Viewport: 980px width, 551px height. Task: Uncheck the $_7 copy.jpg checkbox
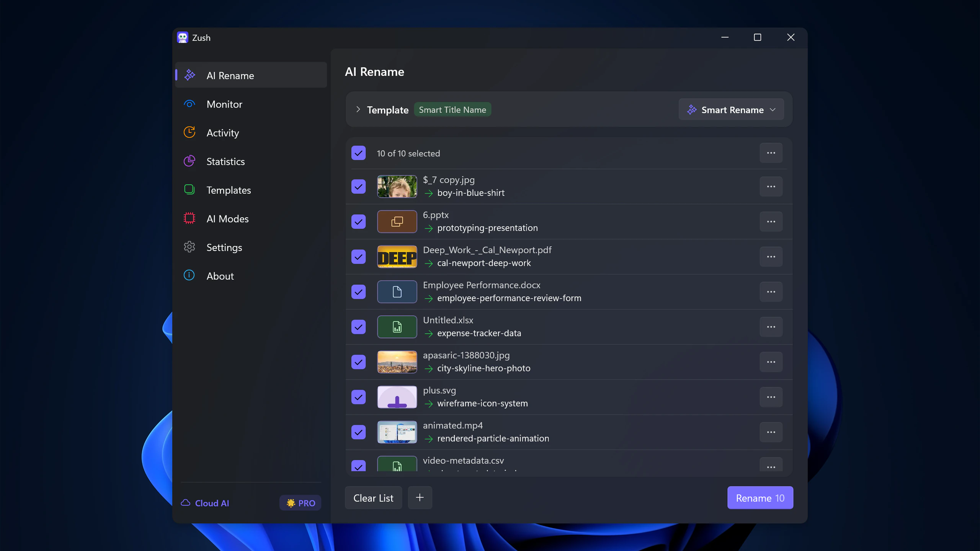pyautogui.click(x=359, y=187)
